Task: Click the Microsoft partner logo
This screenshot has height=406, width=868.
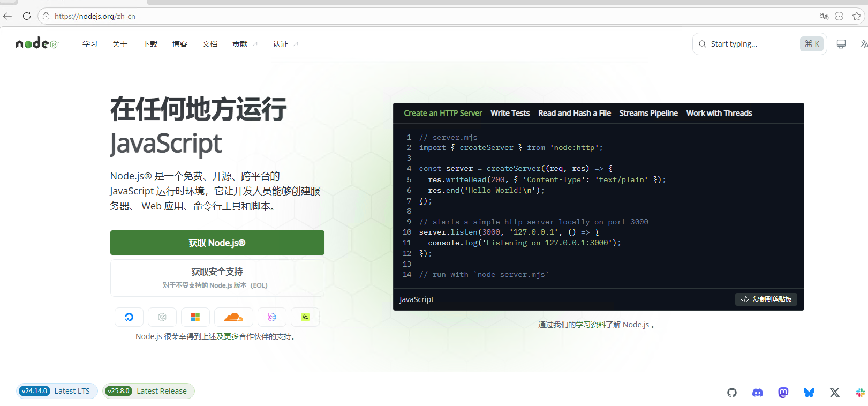Action: tap(195, 317)
